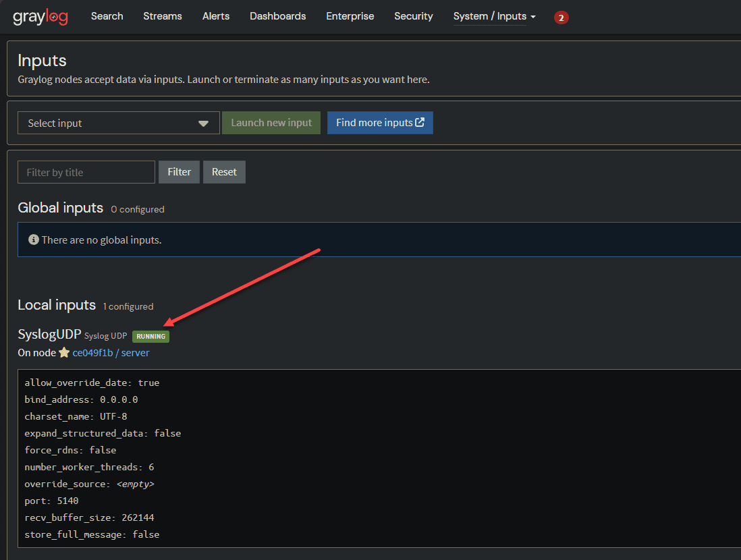Click the info icon in the global inputs notice
This screenshot has width=741, height=560.
(x=34, y=240)
